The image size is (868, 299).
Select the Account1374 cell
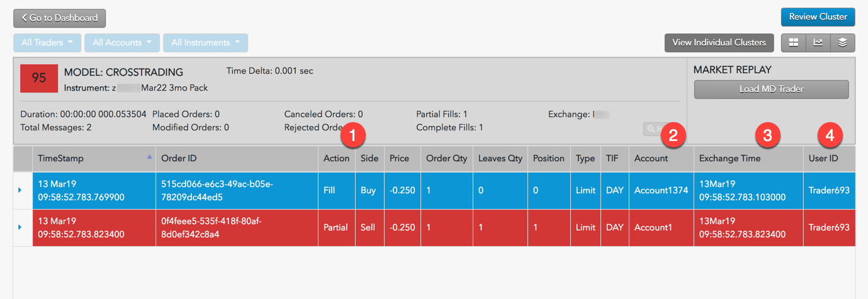point(661,189)
